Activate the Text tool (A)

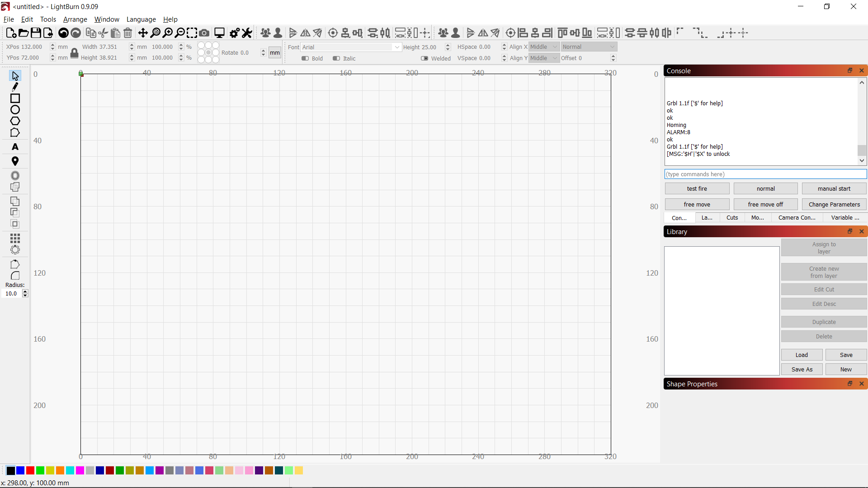click(x=15, y=147)
